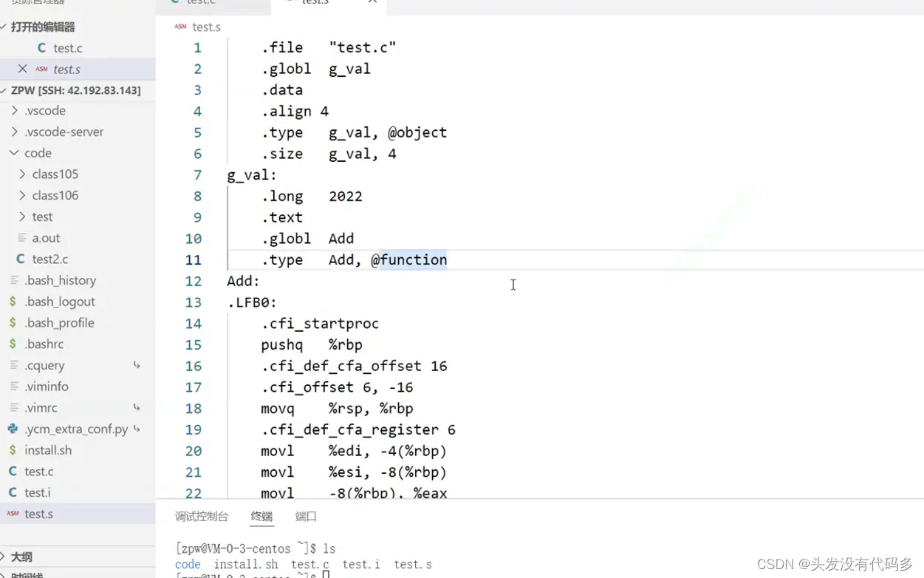Click the C icon beside test.i
This screenshot has width=924, height=578.
click(x=13, y=492)
